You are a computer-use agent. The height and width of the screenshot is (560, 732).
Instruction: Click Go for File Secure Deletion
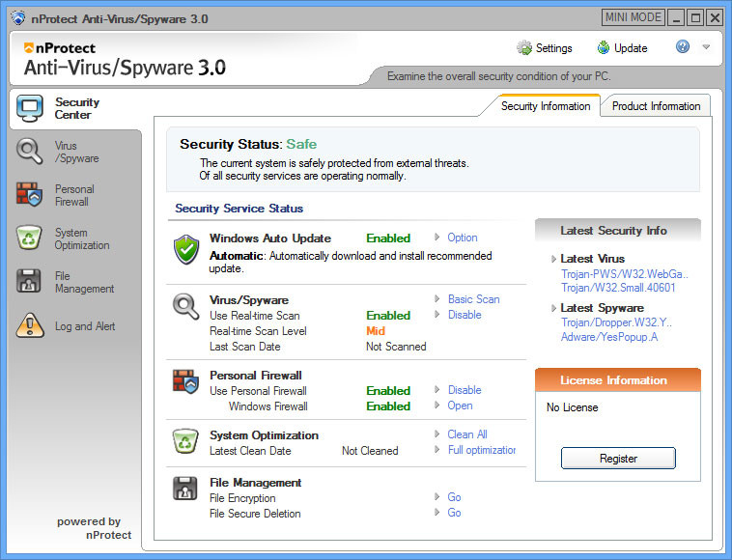pyautogui.click(x=454, y=513)
